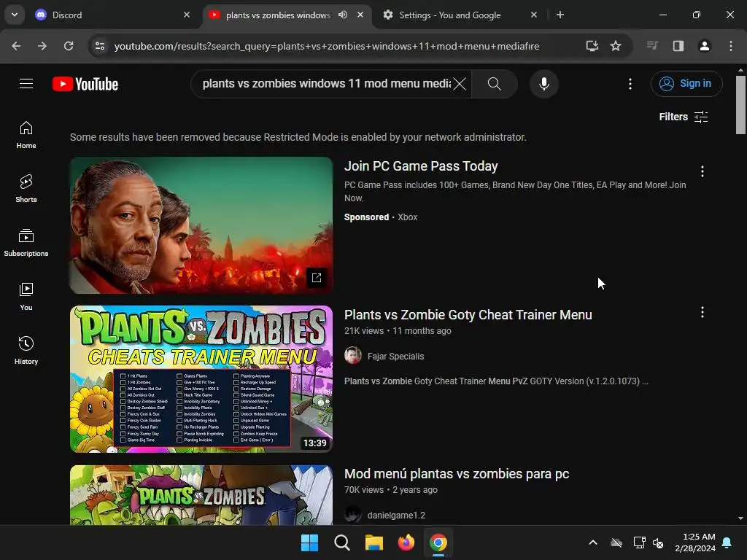
Task: Open search Filters
Action: 683,117
